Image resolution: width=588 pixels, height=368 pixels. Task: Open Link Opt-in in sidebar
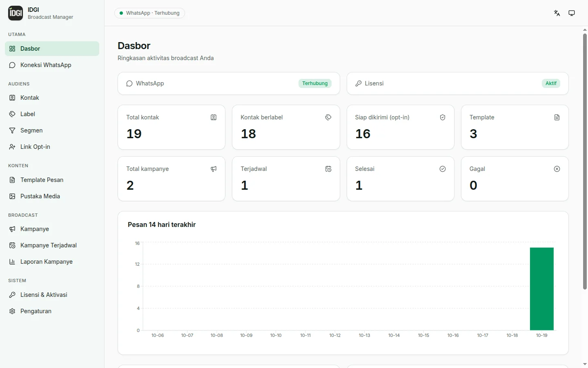point(52,147)
